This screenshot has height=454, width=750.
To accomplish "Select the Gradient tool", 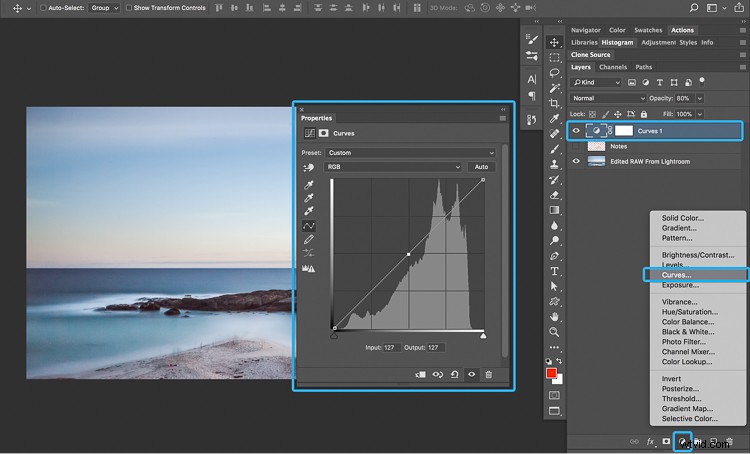I will [x=554, y=210].
